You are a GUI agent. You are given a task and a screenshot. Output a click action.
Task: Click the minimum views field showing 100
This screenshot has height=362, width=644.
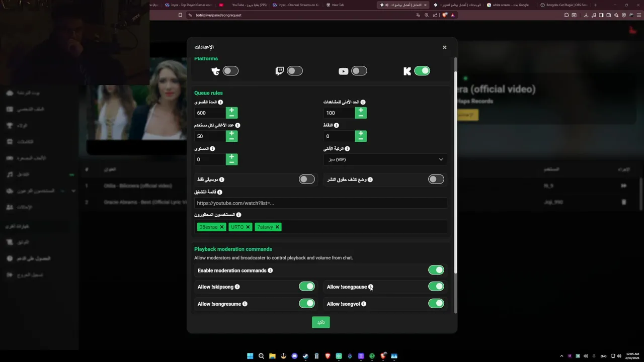(x=339, y=113)
